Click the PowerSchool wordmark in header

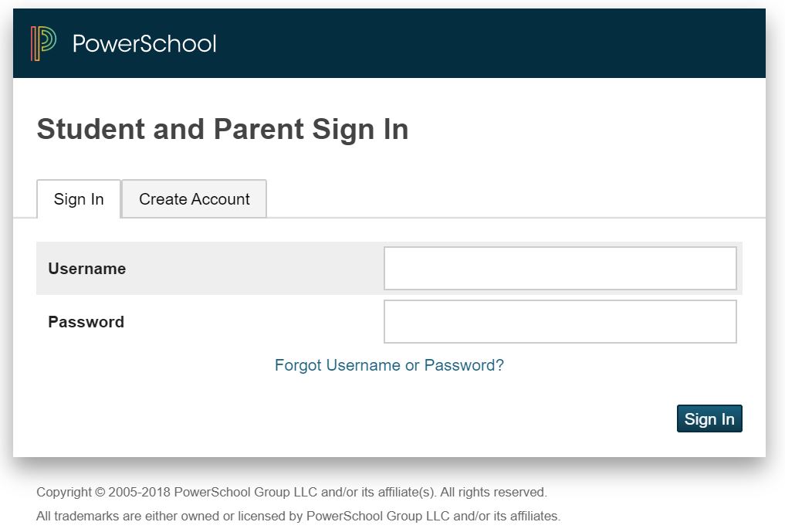(144, 43)
